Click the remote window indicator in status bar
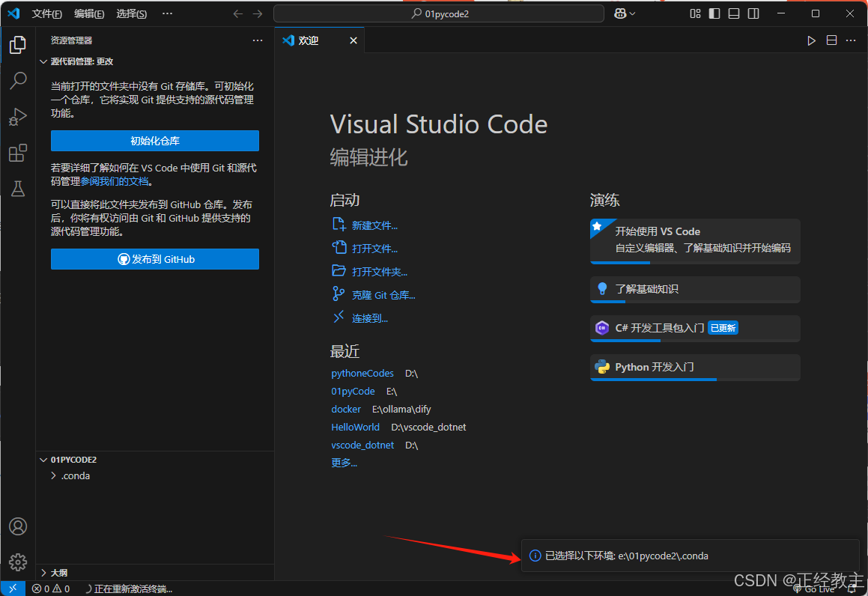 (x=13, y=589)
